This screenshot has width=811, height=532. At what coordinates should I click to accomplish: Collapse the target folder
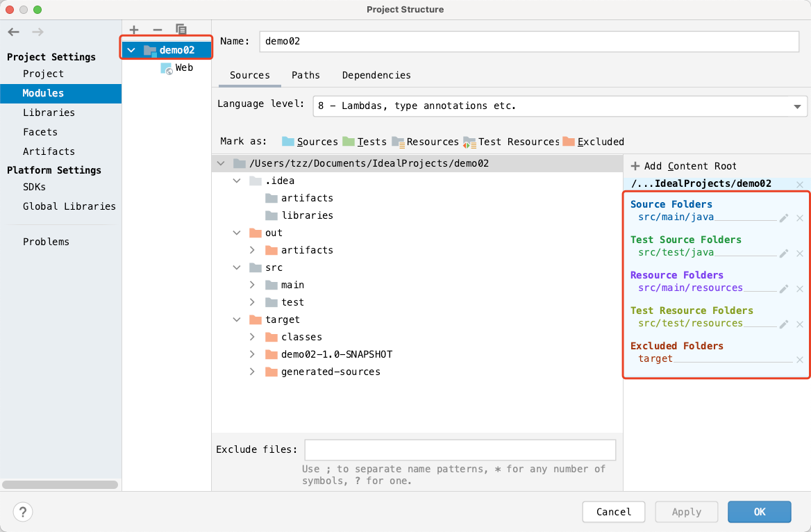[237, 319]
